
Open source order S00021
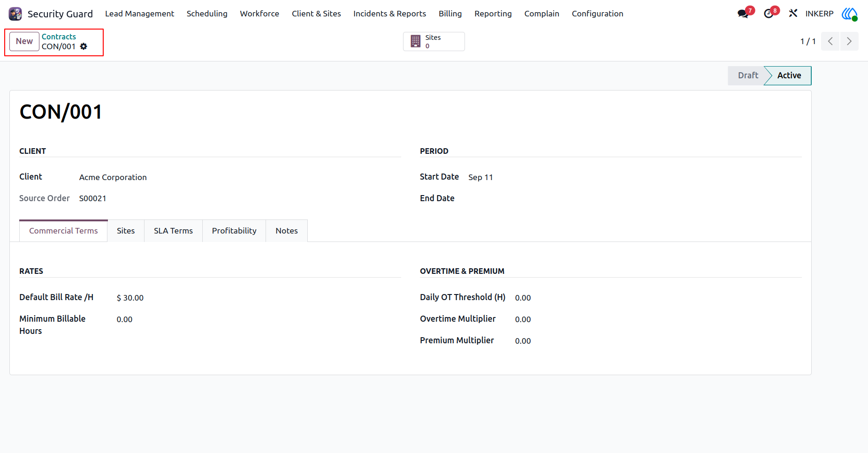(x=92, y=198)
